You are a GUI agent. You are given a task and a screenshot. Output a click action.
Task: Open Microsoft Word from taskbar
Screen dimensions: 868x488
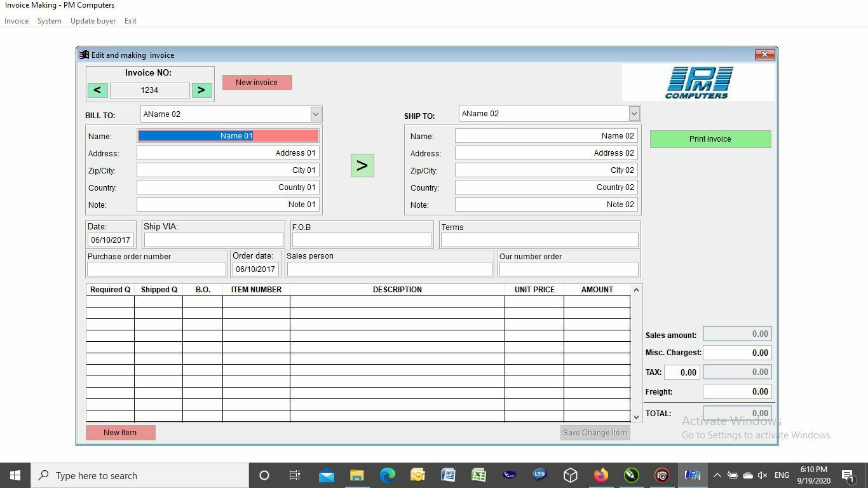pos(449,475)
